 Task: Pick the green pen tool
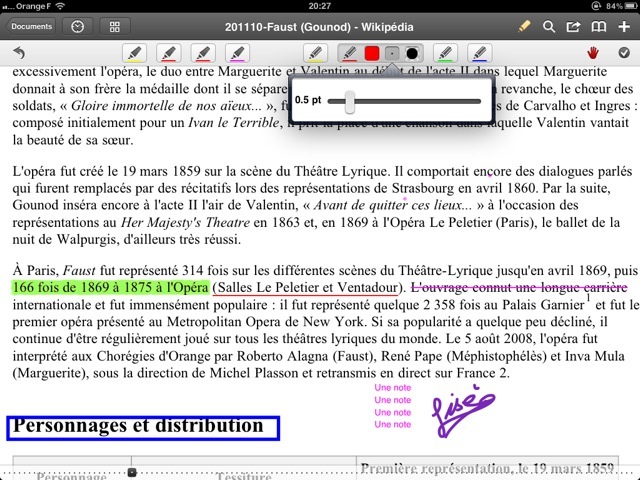(x=447, y=53)
